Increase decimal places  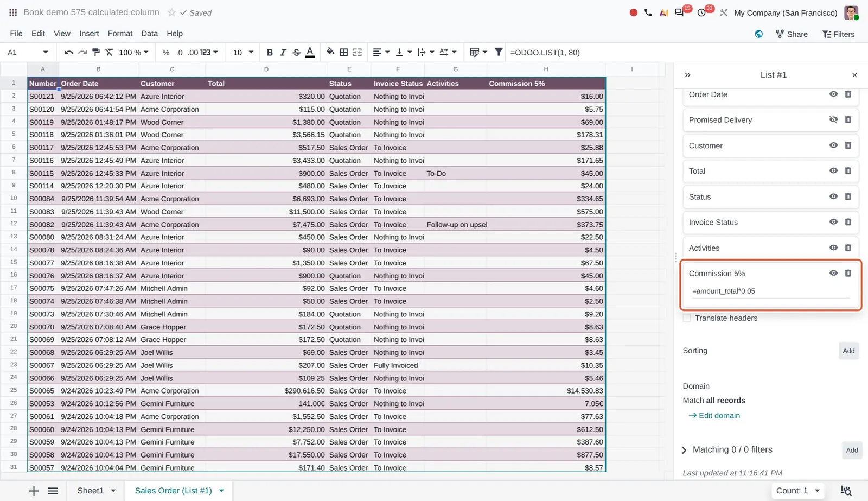click(193, 53)
